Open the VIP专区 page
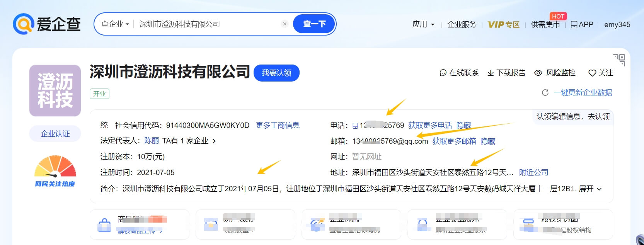Viewport: 644px width, 245px height. (504, 24)
